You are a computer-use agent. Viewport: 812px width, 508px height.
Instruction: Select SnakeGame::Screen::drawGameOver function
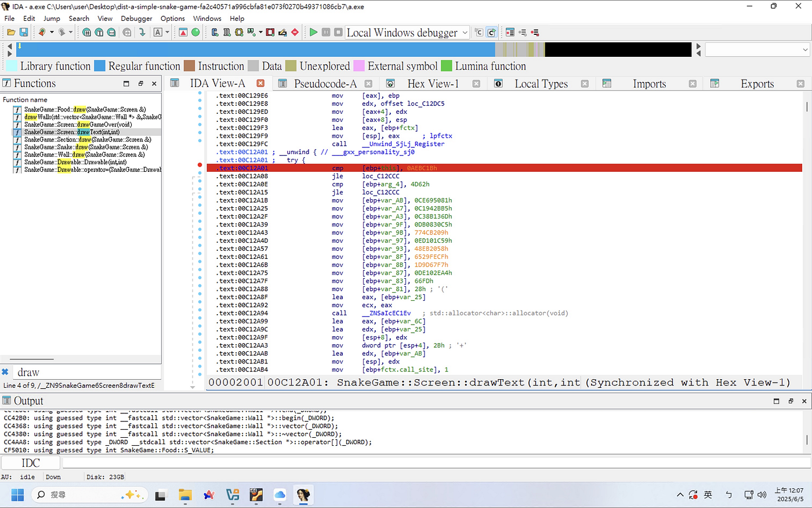pos(78,124)
